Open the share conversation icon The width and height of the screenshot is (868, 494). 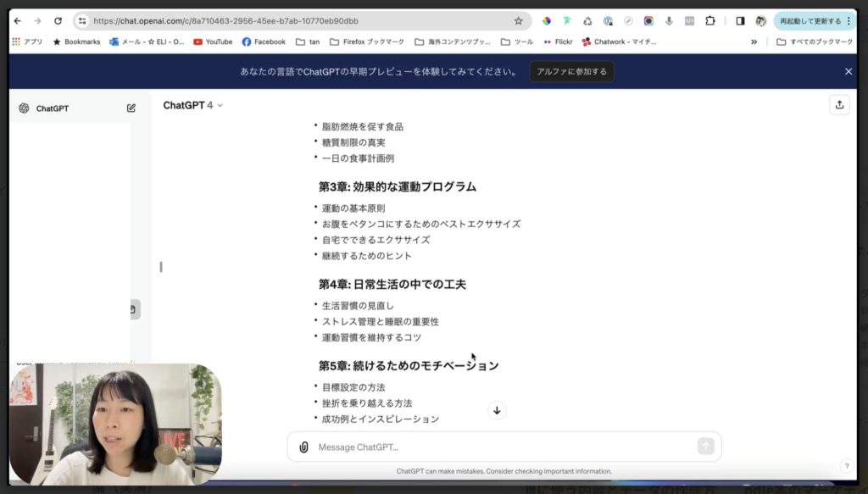pyautogui.click(x=839, y=105)
